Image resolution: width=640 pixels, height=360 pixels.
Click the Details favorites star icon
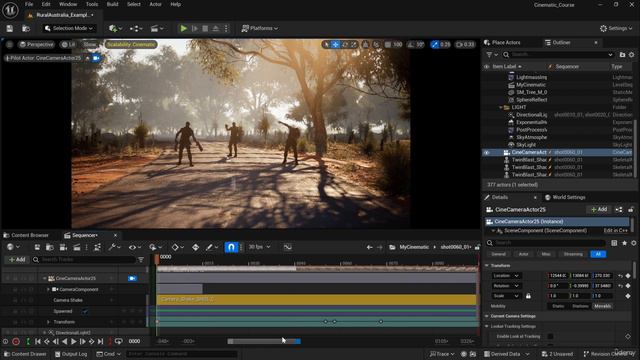click(624, 243)
